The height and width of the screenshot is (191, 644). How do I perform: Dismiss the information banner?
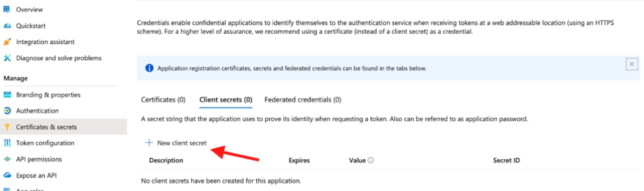point(632,64)
